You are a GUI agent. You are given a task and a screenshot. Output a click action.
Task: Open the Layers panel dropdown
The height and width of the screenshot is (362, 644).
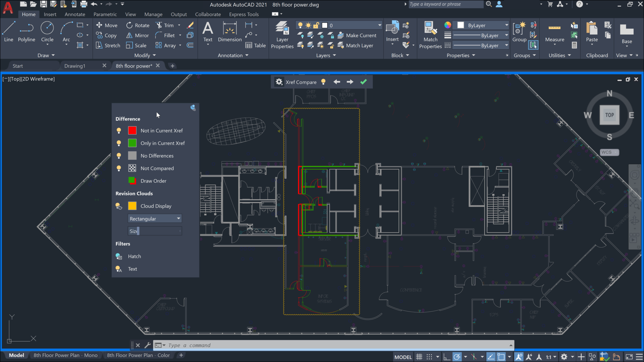325,55
